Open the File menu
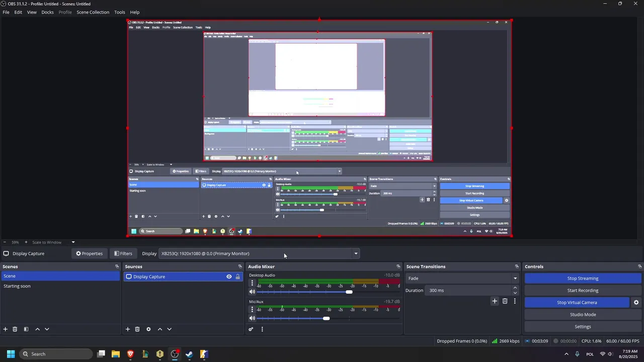Screen dimensions: 644x362 coord(6,12)
